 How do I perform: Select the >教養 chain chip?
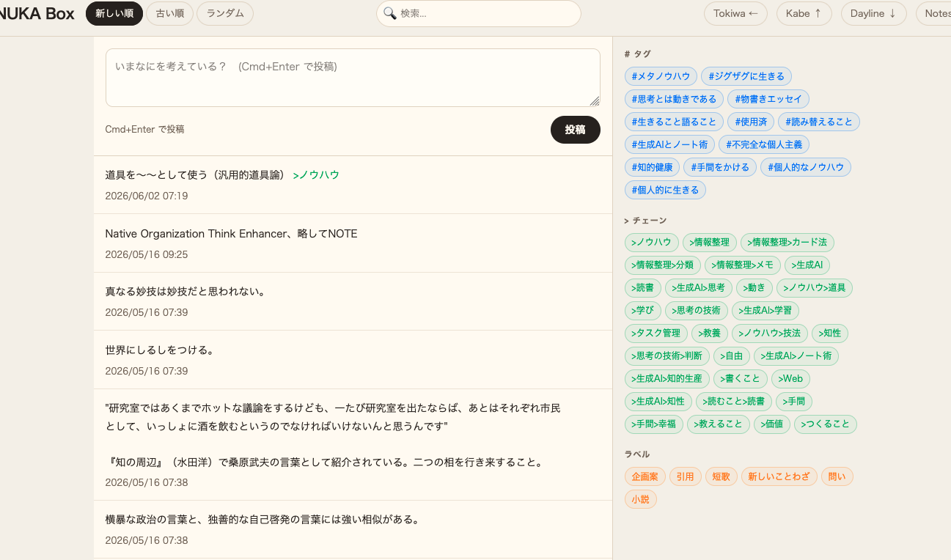[710, 334]
